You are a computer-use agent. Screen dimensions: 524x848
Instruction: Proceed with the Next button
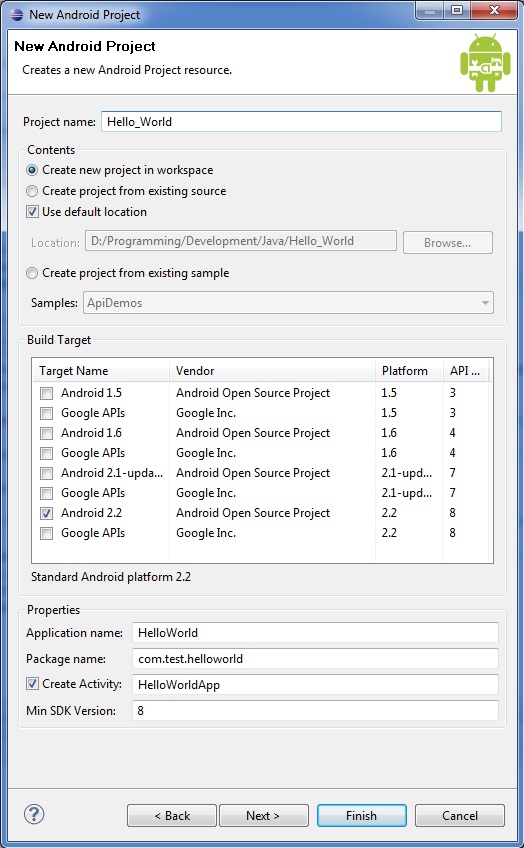(x=263, y=816)
